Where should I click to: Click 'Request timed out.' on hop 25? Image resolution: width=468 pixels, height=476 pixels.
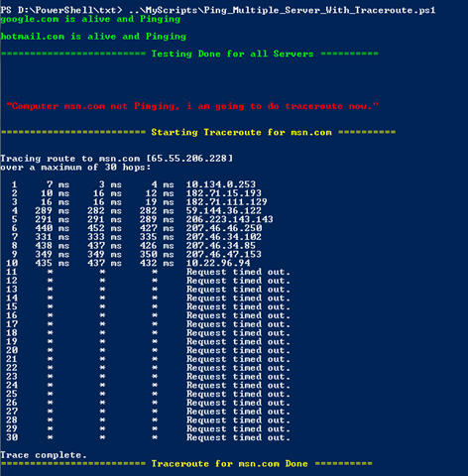point(238,394)
